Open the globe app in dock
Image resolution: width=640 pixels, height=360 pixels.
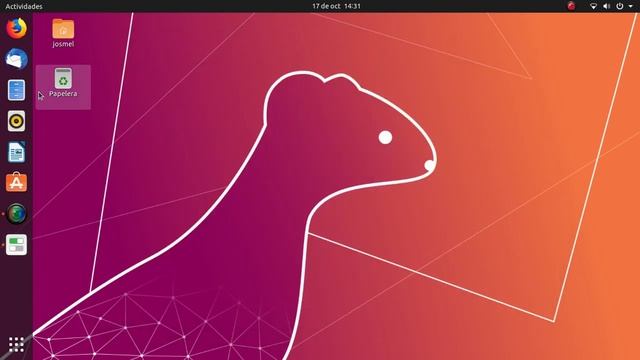tap(16, 214)
